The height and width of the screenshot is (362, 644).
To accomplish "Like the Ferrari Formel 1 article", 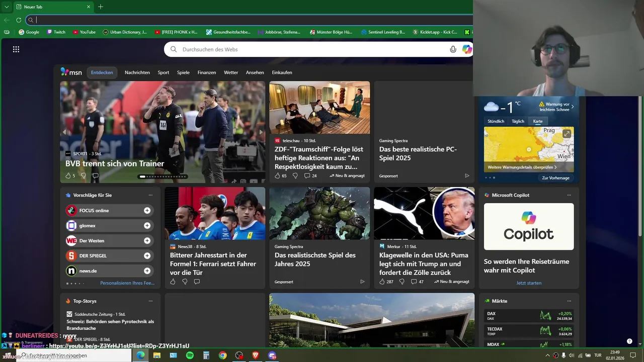I will coord(173,282).
